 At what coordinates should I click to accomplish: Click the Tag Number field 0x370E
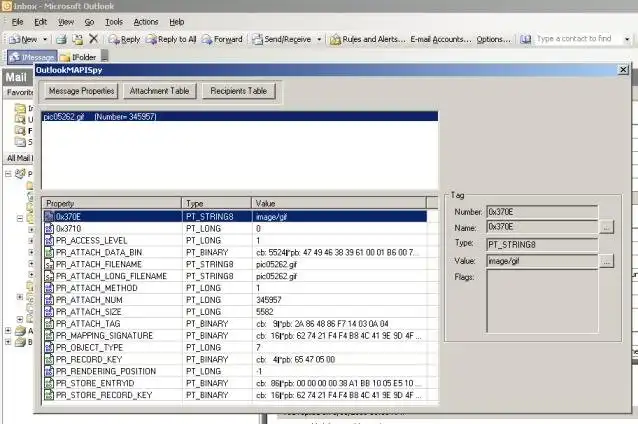click(542, 212)
